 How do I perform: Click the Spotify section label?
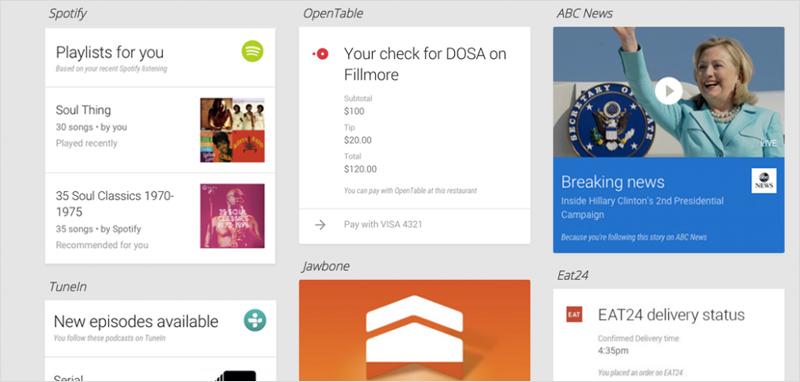67,14
